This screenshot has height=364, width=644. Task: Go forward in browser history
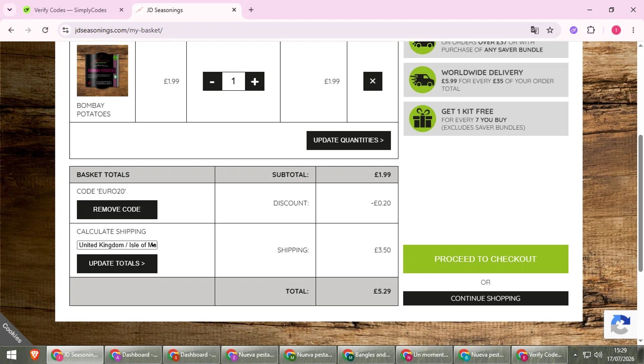28,30
